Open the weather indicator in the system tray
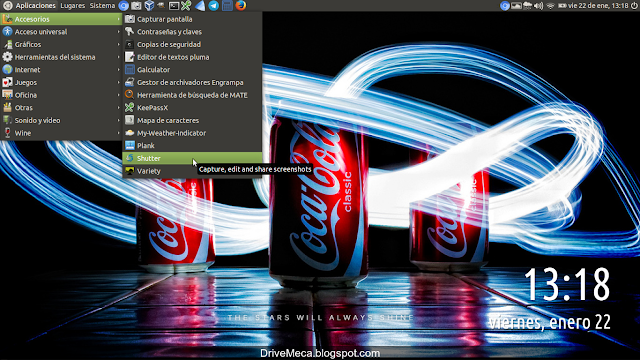The height and width of the screenshot is (360, 640). tap(528, 6)
